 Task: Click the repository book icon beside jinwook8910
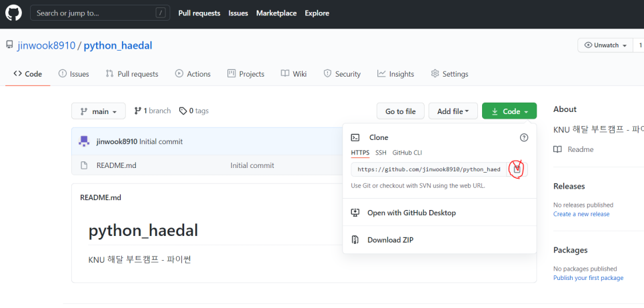click(x=9, y=45)
